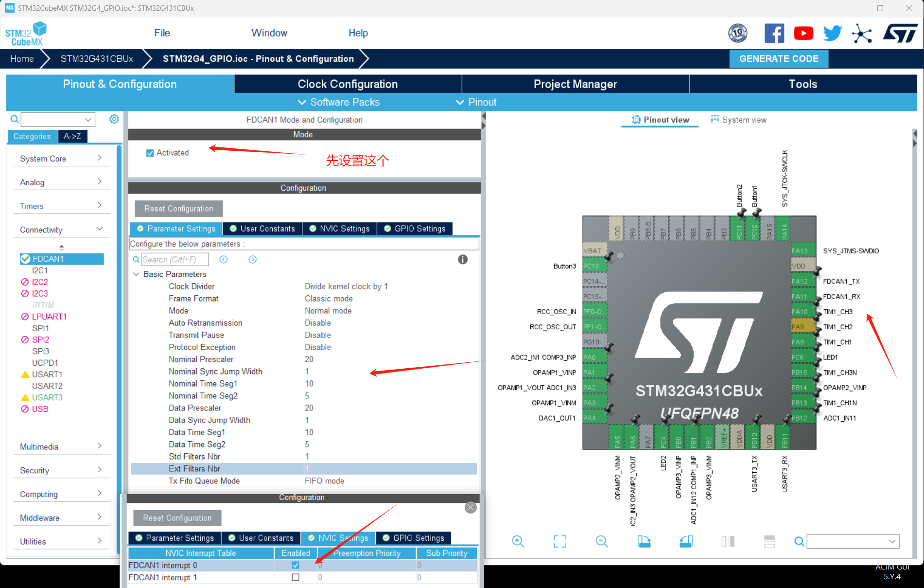Click the parameter Search (Ctrl+F) field
The width and height of the screenshot is (924, 588).
click(x=175, y=260)
